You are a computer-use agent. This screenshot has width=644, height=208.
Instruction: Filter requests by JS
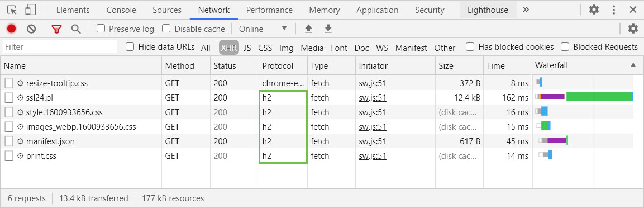247,48
